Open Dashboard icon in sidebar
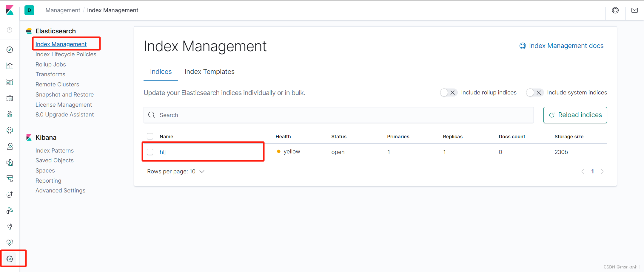 (x=10, y=82)
